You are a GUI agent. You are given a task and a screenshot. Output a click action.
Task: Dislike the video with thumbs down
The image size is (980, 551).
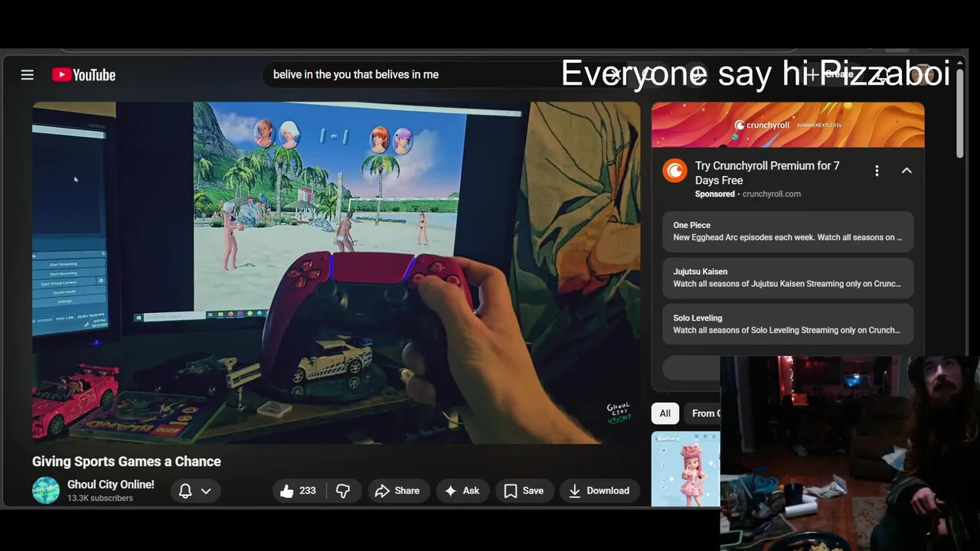343,491
